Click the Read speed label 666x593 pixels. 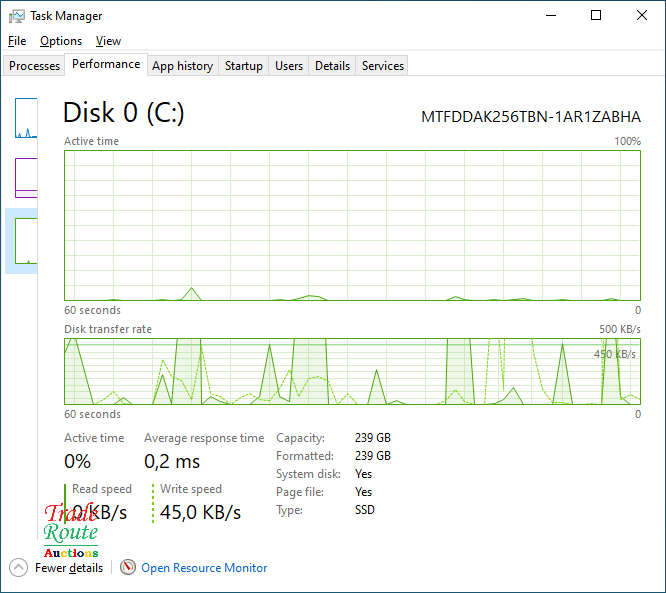[102, 489]
